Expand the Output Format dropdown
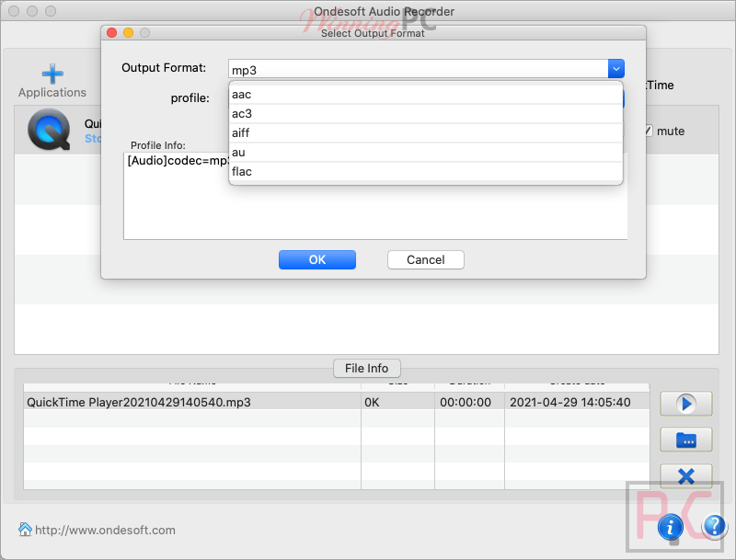The height and width of the screenshot is (560, 736). pyautogui.click(x=615, y=68)
